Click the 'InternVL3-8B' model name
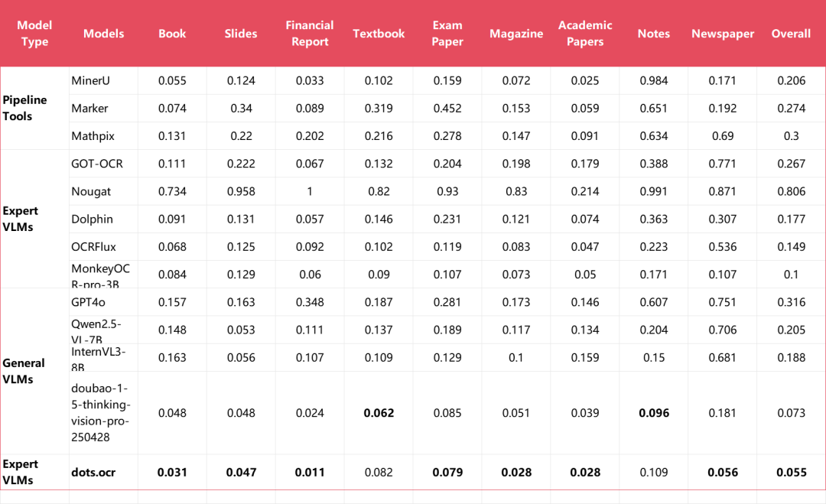Image resolution: width=826 pixels, height=504 pixels. [99, 359]
